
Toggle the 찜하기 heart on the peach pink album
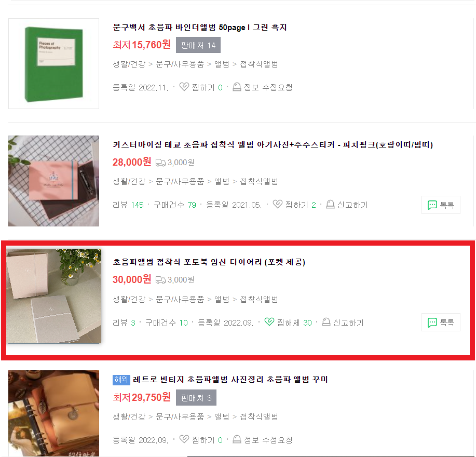pos(278,205)
